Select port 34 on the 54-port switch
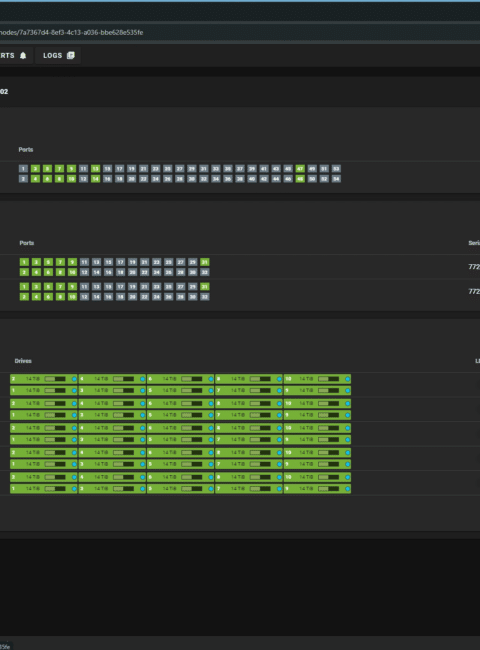This screenshot has width=480, height=650. coord(216,179)
